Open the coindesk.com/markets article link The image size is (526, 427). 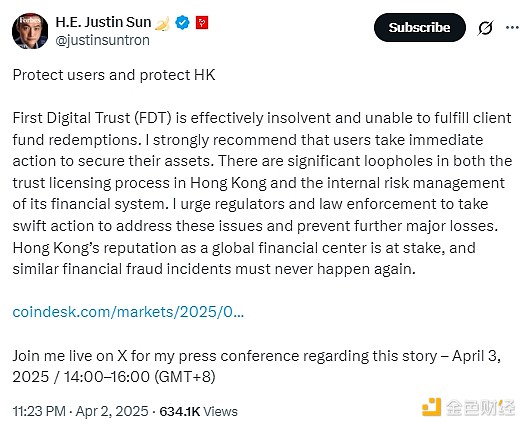[128, 312]
